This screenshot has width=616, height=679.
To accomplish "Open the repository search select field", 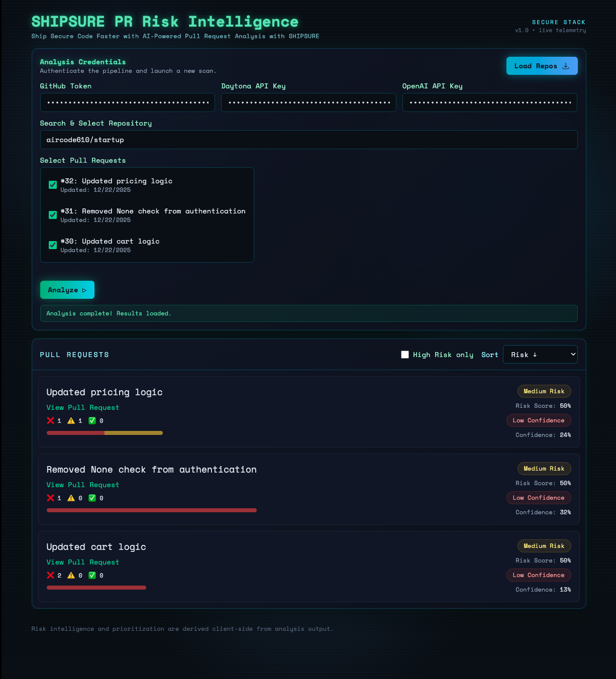I will coord(309,140).
